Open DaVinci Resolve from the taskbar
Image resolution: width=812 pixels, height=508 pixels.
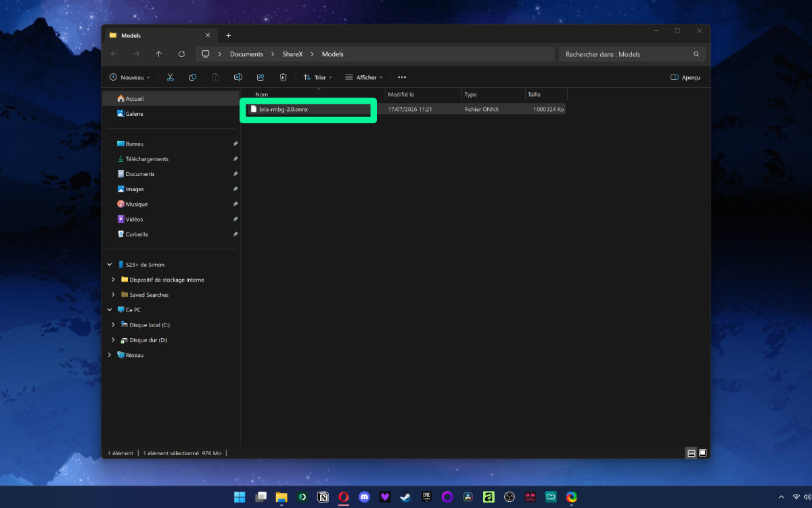[468, 497]
